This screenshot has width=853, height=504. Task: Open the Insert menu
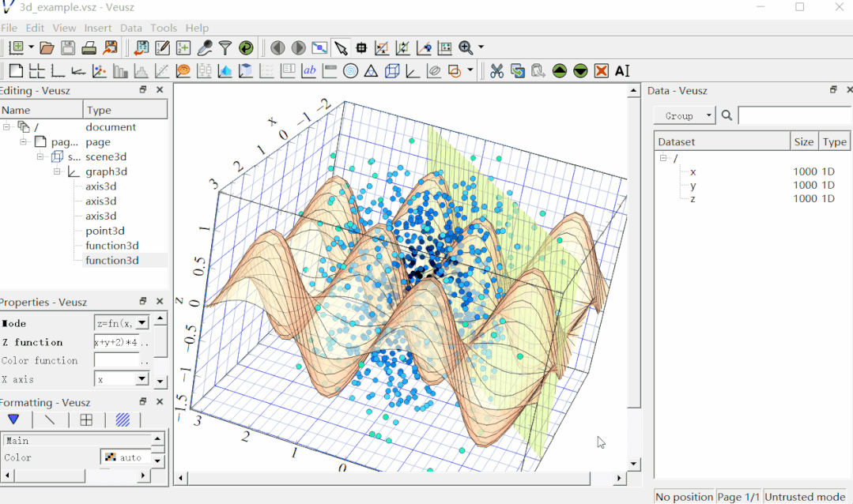point(98,28)
